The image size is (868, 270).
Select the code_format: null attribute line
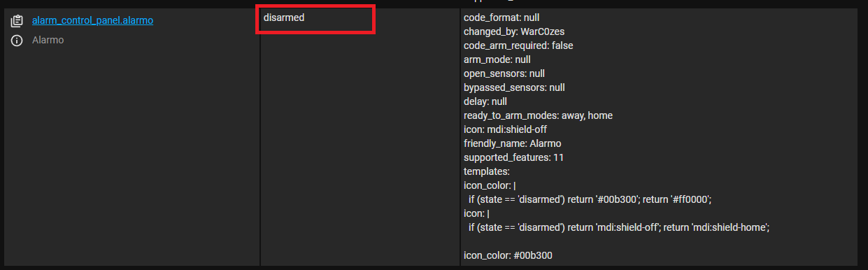tap(501, 17)
